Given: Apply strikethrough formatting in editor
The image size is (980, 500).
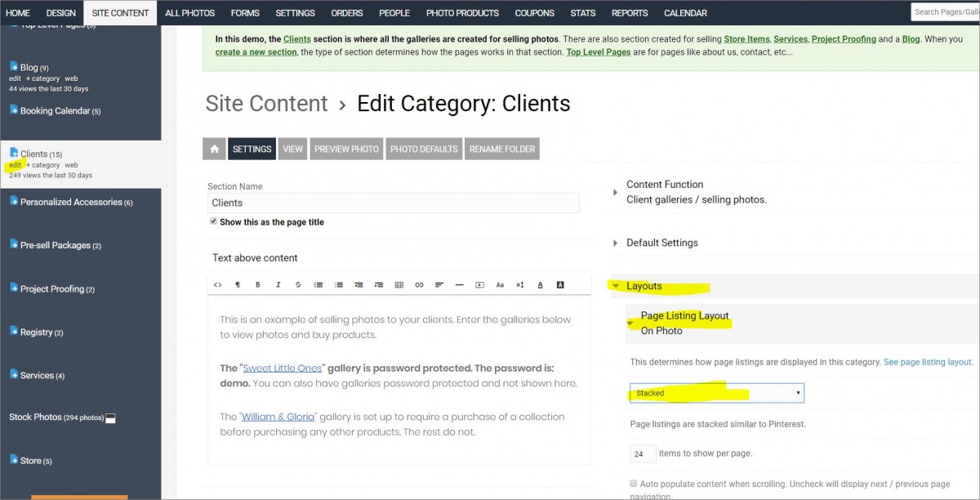Looking at the screenshot, I should click(298, 285).
